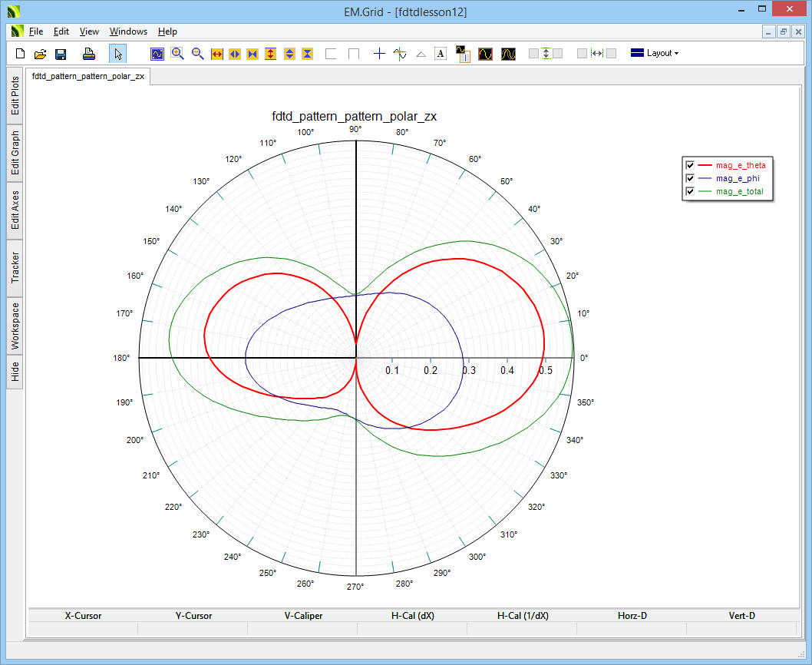Disable the mag_e_total trace checkbox
Screen dimensions: 812x665
[x=690, y=191]
